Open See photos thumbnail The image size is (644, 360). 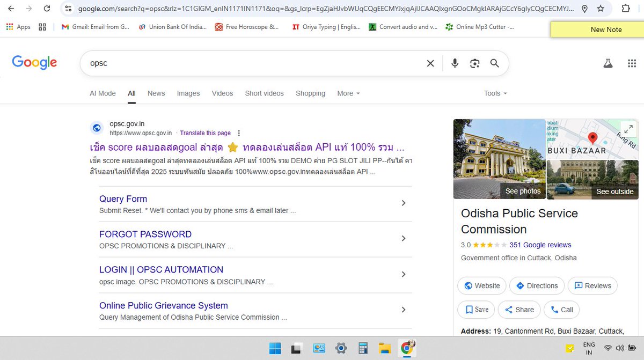(499, 159)
